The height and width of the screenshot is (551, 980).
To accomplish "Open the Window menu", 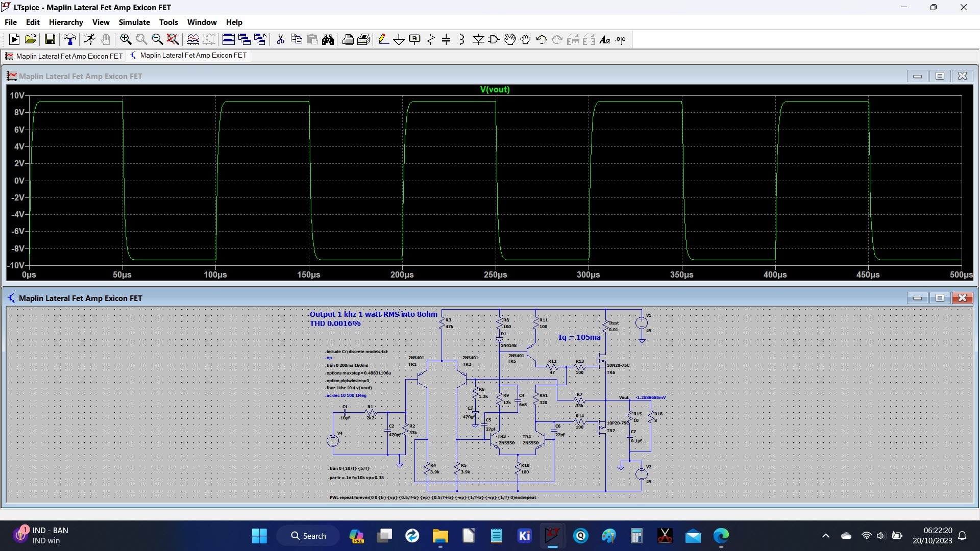I will [202, 22].
